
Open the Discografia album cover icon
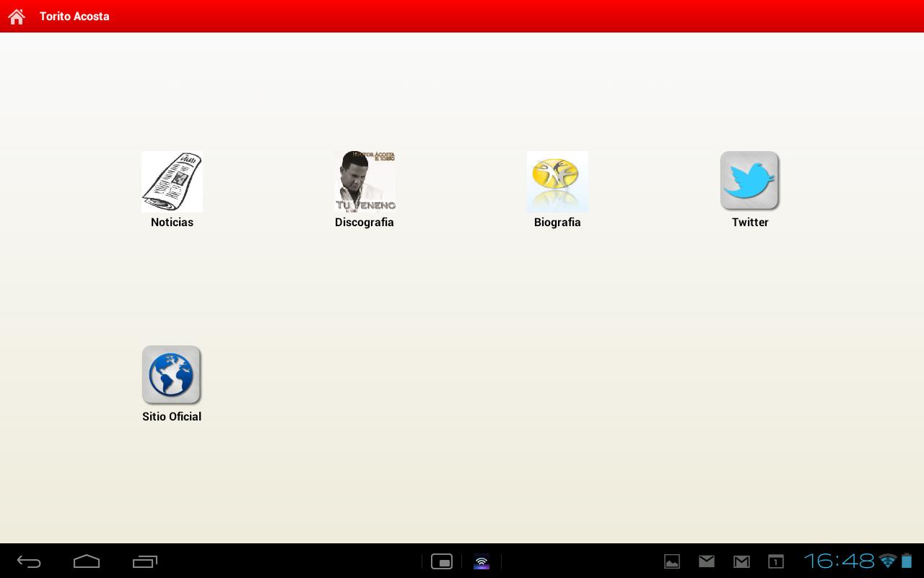point(365,181)
